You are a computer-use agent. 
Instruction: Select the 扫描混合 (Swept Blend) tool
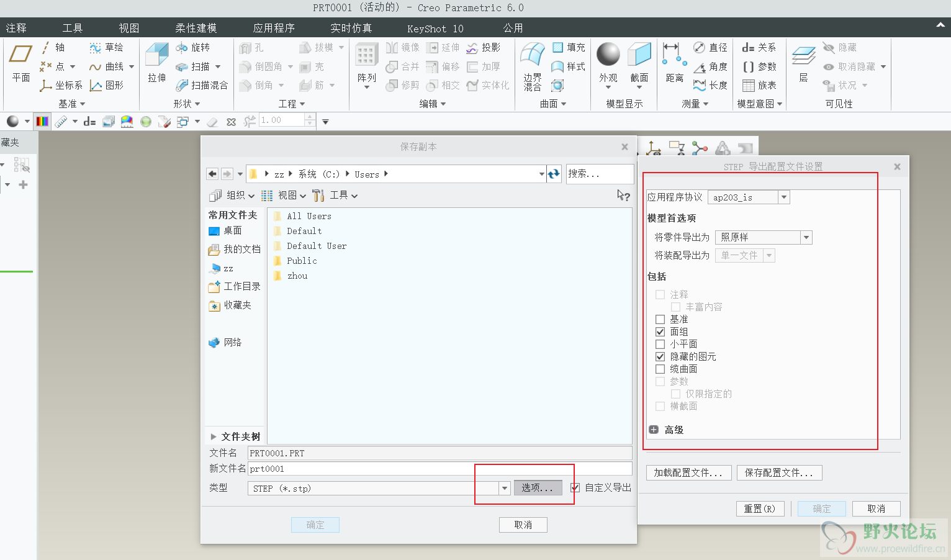202,85
